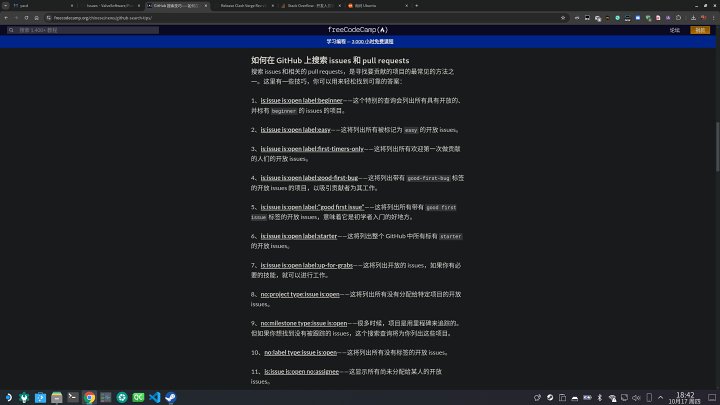Open Visual Studio Code from taskbar
This screenshot has width=720, height=405.
154,397
